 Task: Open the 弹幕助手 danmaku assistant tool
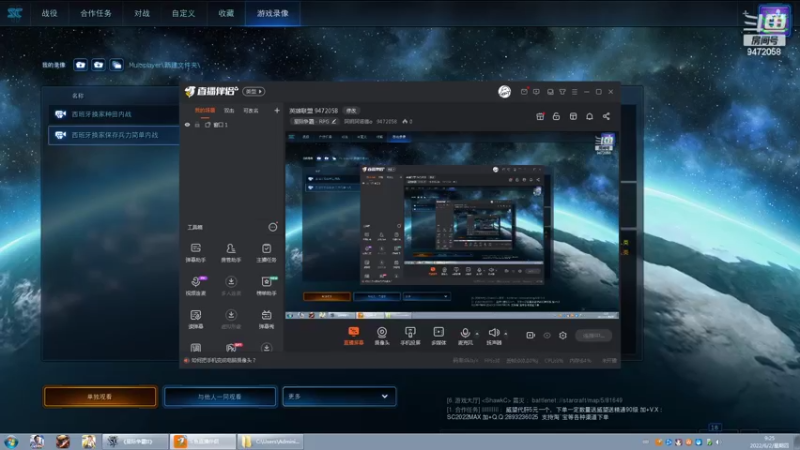tap(195, 253)
